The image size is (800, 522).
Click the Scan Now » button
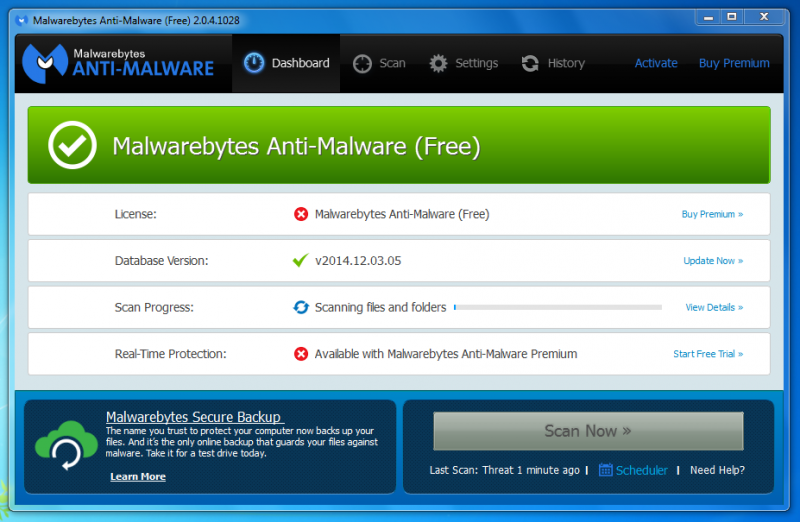click(588, 431)
